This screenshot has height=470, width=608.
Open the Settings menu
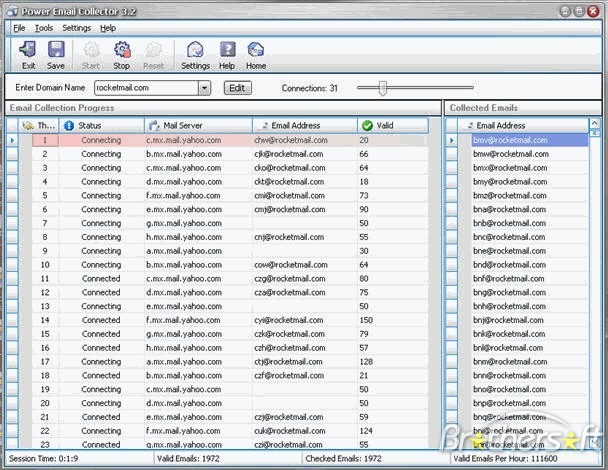(x=76, y=28)
